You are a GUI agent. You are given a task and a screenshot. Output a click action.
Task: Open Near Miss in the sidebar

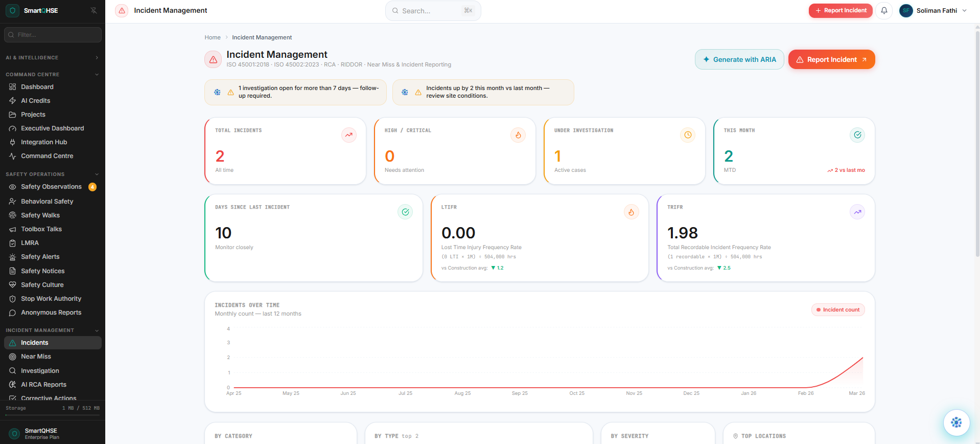[x=36, y=357]
